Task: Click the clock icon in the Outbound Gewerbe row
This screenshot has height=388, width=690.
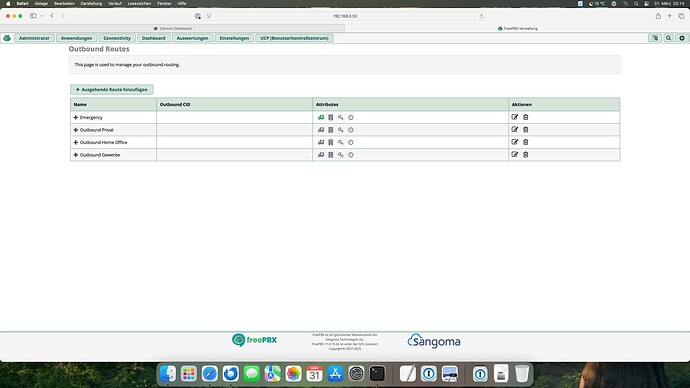Action: pyautogui.click(x=351, y=155)
